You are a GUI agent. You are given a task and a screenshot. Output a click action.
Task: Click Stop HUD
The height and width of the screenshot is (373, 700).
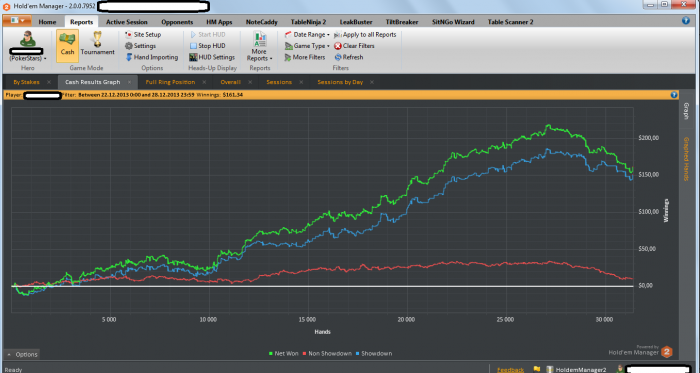tap(208, 46)
